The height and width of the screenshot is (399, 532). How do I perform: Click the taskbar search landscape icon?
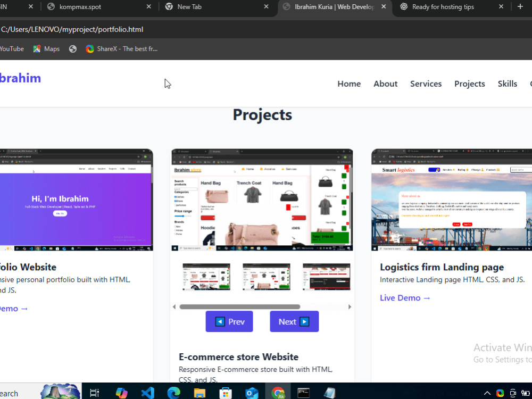tap(61, 392)
